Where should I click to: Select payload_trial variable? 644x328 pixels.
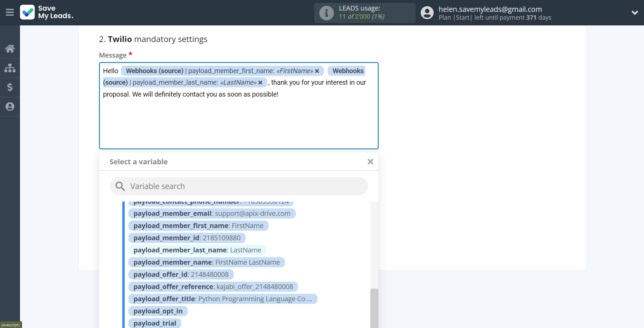click(155, 323)
